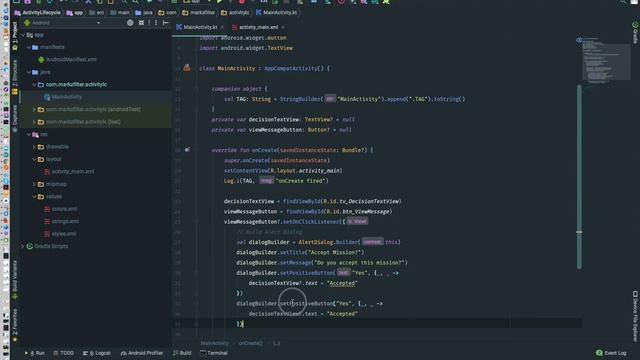Expand the Gradle Scripts node
This screenshot has height=360, width=640.
tap(23, 247)
